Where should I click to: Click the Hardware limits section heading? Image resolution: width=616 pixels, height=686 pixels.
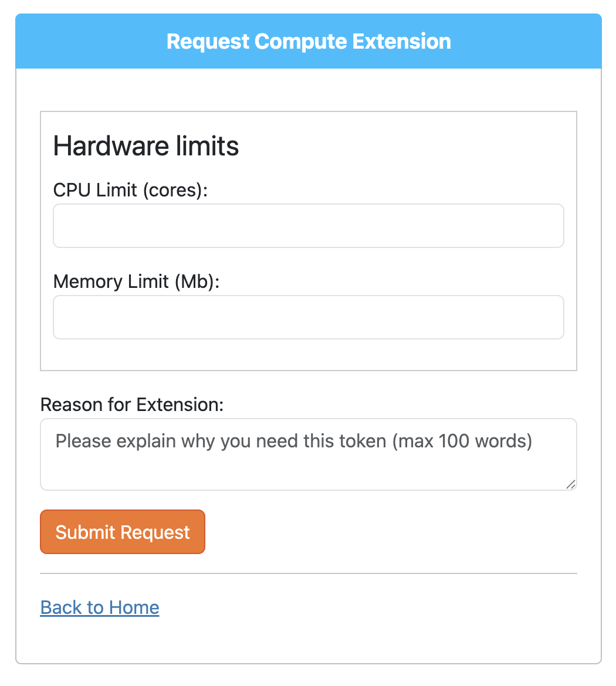pyautogui.click(x=145, y=147)
